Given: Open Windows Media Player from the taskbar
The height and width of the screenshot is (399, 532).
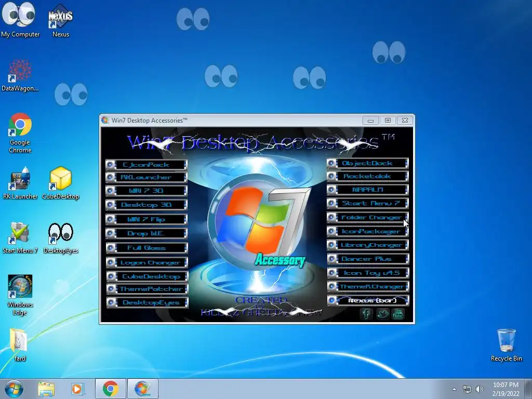Looking at the screenshot, I should click(78, 389).
